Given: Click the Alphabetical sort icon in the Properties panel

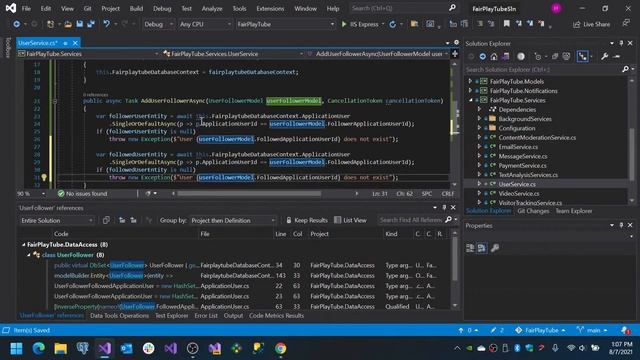Looking at the screenshot, I should click(x=482, y=248).
